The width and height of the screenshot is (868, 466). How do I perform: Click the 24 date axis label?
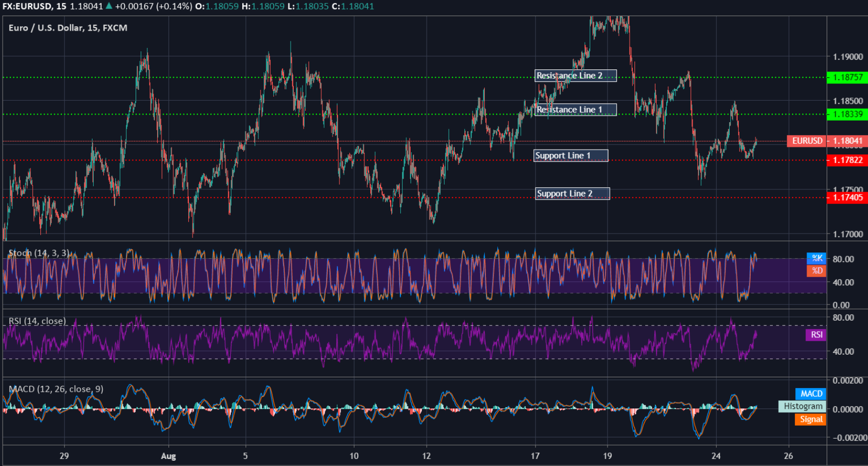(716, 456)
